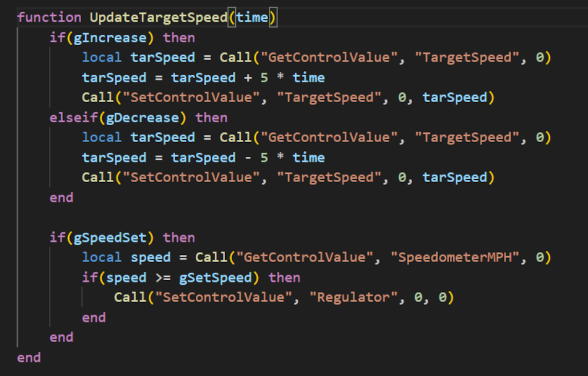588x376 pixels.
Task: Click "speed" in the local speed declaration
Action: point(151,258)
